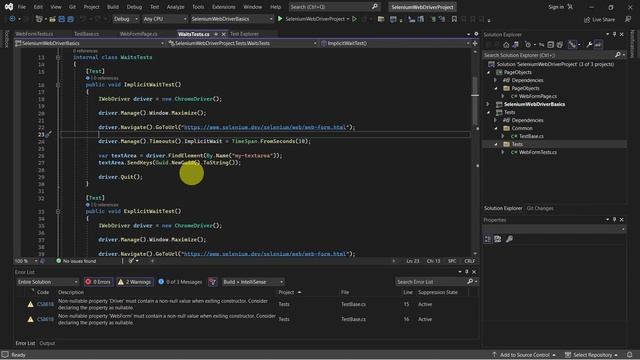Image resolution: width=640 pixels, height=360 pixels.
Task: Click Alphabetical sort icon in Properties panel
Action: (498, 239)
